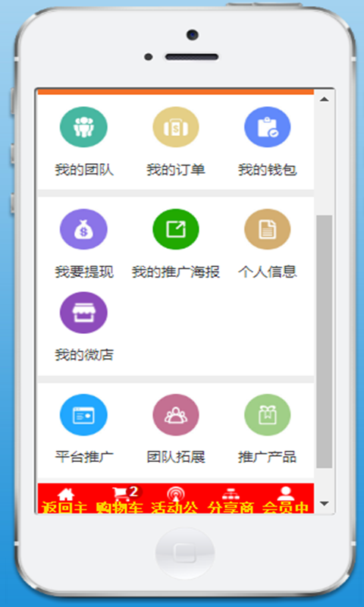
Task: Select the 我的推广海报 label
Action: [176, 272]
